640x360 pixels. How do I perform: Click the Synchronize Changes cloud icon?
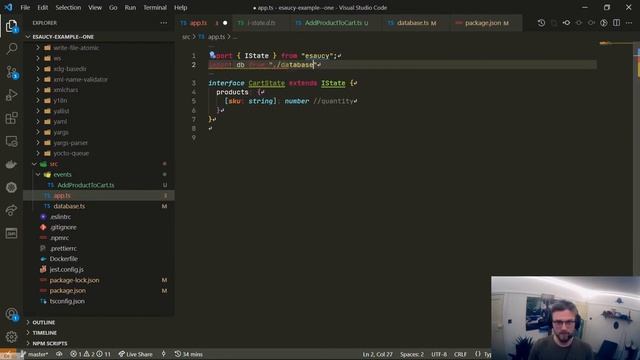tap(59, 354)
